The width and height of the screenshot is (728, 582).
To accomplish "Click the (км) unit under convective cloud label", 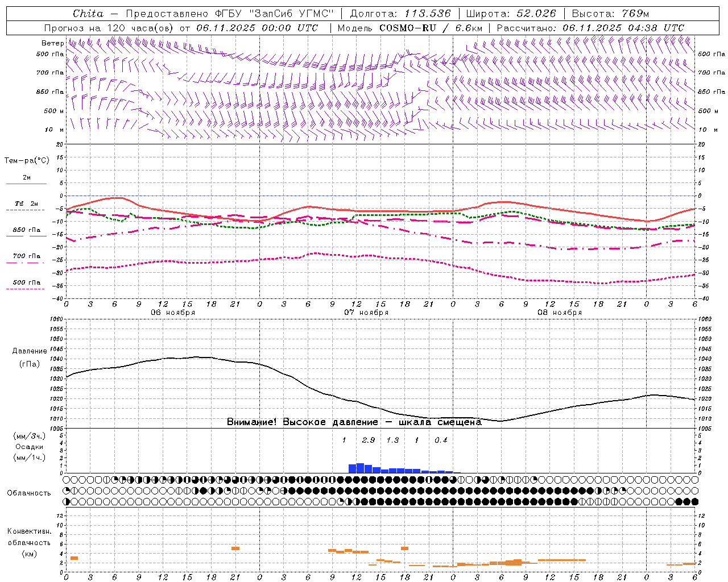I will coord(29,554).
